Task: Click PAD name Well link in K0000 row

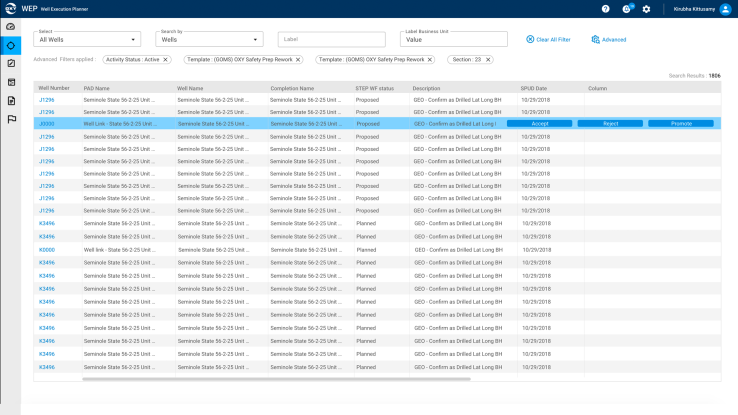Action: click(x=120, y=250)
